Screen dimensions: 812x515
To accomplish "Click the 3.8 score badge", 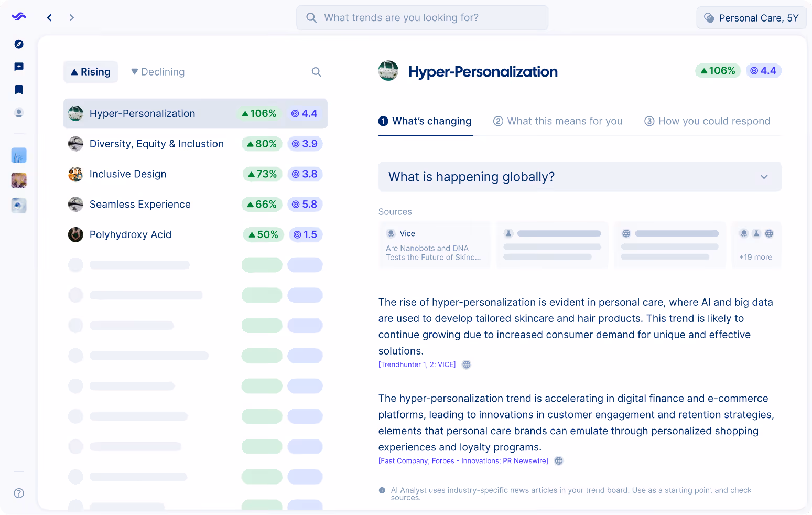I will click(x=305, y=174).
